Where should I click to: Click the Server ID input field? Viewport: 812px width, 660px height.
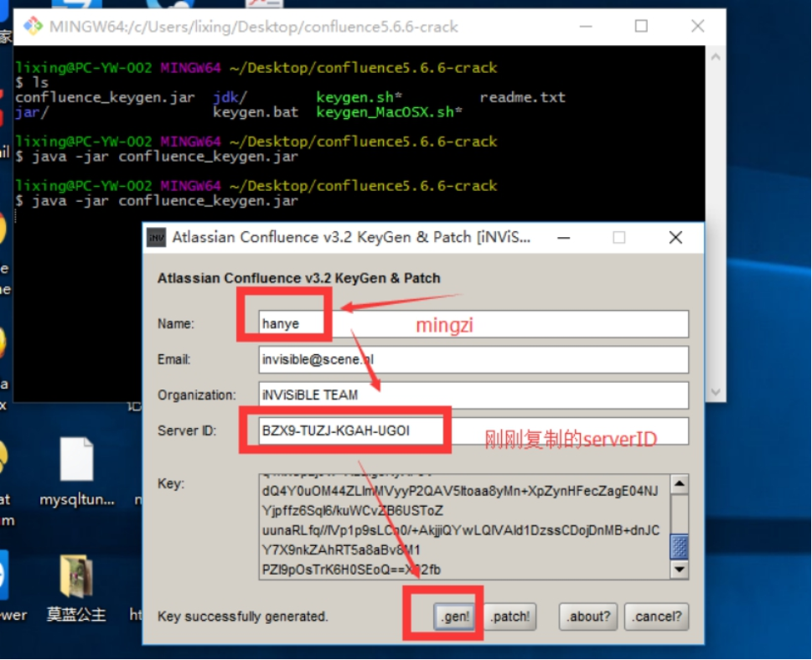tap(473, 431)
